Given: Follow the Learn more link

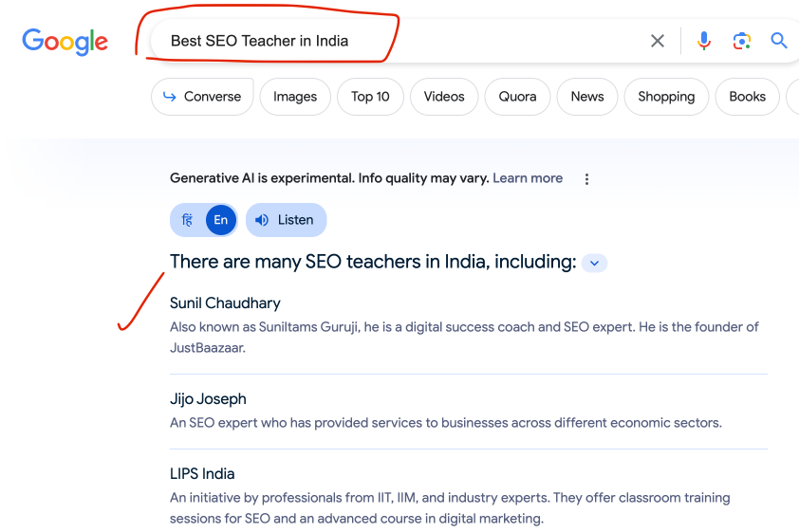Looking at the screenshot, I should tap(528, 178).
